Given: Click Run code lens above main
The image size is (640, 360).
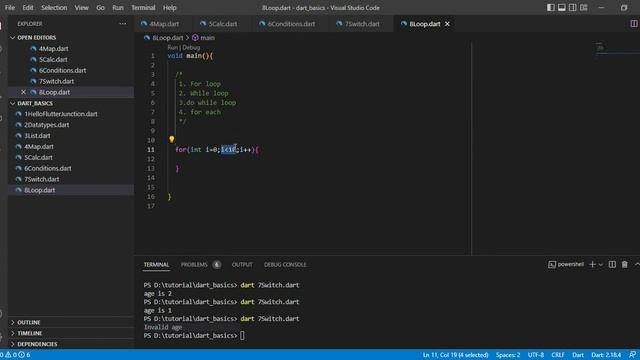Looking at the screenshot, I should pyautogui.click(x=172, y=47).
